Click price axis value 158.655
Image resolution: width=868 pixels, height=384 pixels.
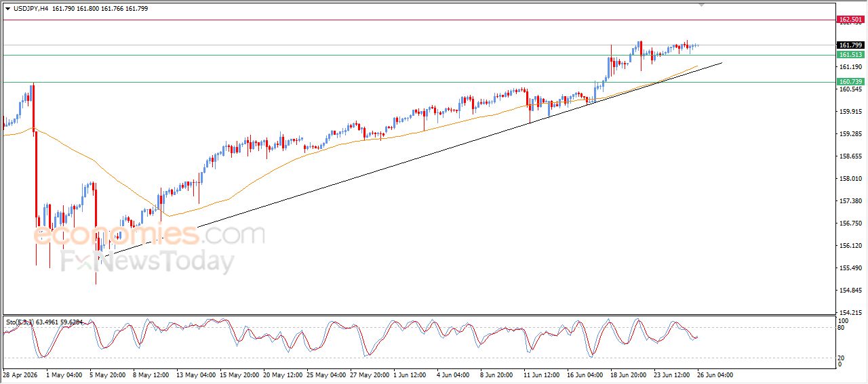coord(850,156)
